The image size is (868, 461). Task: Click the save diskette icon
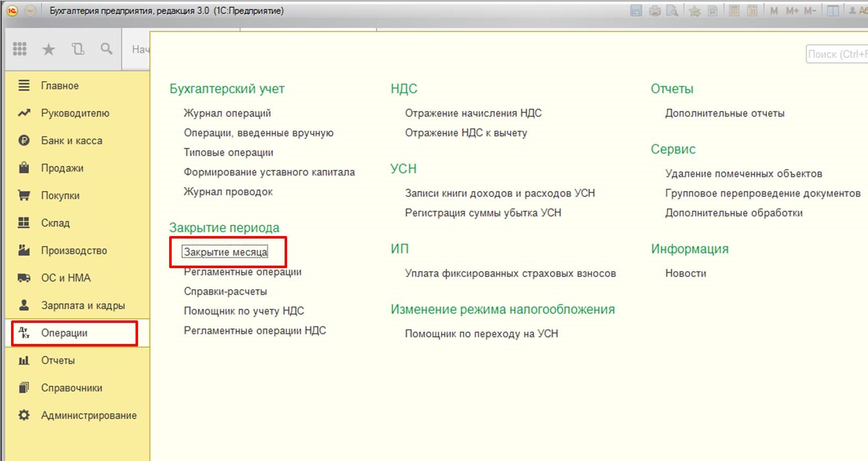point(636,11)
